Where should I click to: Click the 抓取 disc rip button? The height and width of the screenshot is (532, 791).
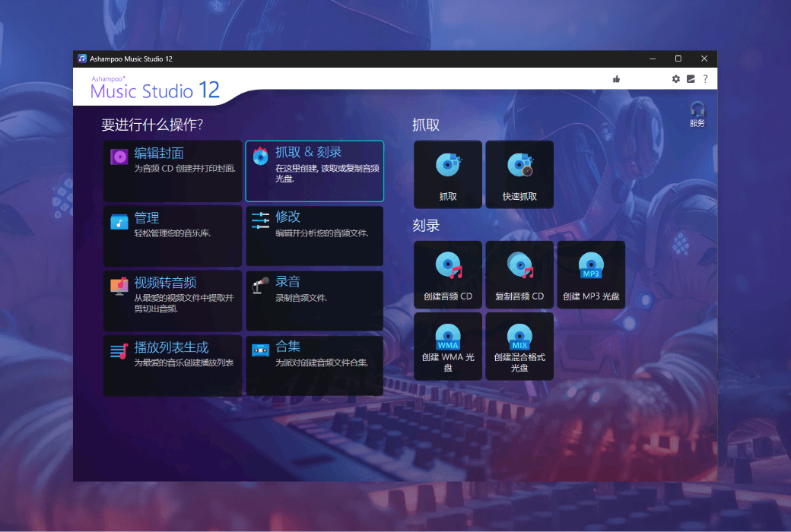tap(448, 175)
